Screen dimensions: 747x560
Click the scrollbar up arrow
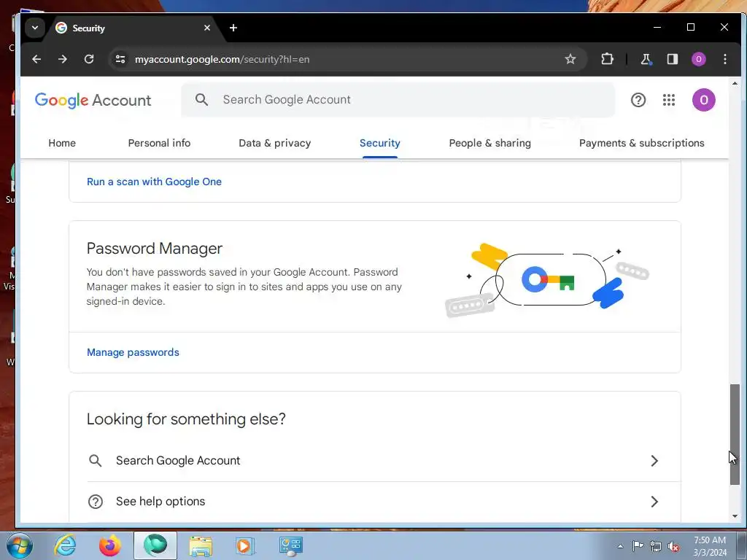coord(735,83)
